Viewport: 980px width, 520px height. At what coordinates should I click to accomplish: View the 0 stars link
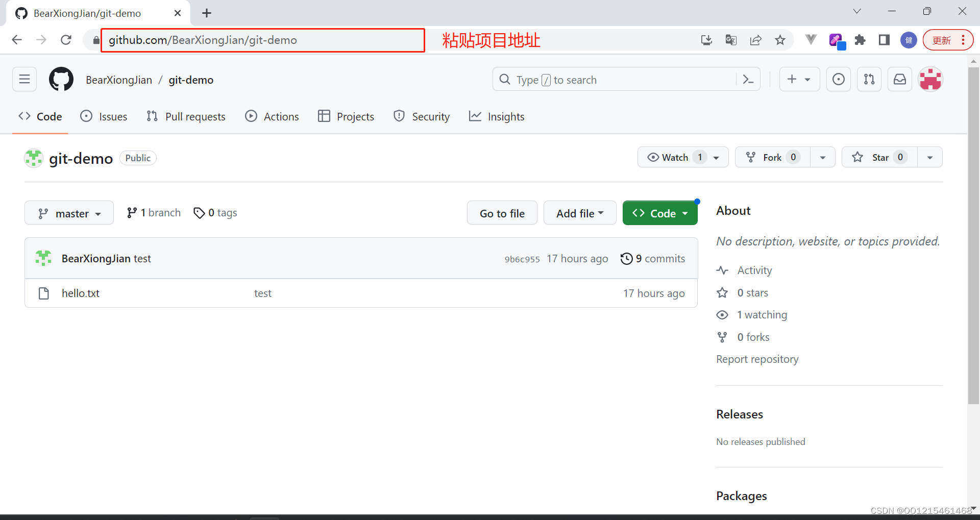click(x=743, y=293)
